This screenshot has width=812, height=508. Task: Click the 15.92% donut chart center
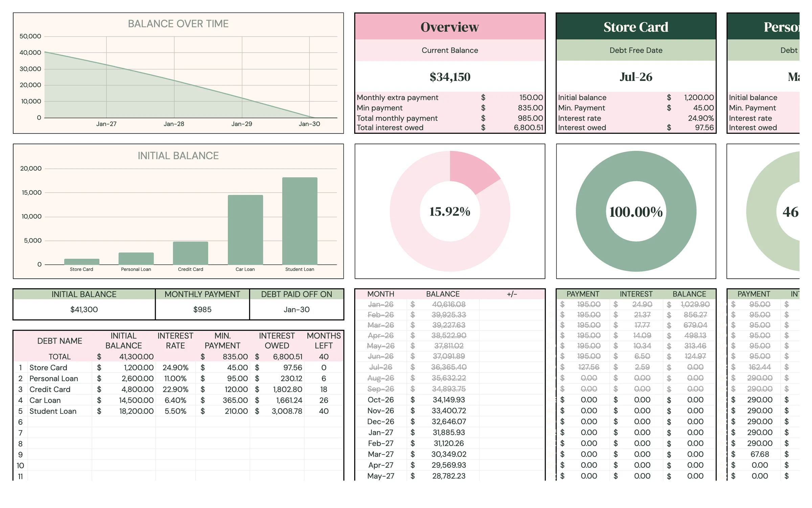(x=450, y=212)
